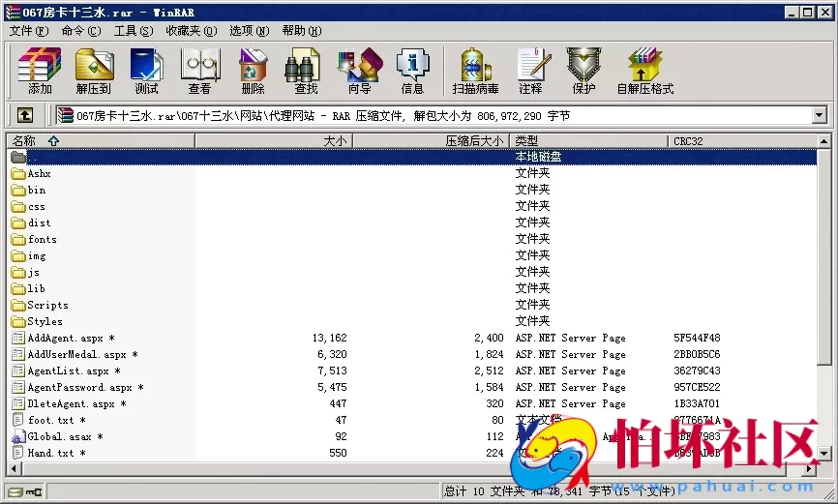Select the fonts folder row

click(411, 240)
